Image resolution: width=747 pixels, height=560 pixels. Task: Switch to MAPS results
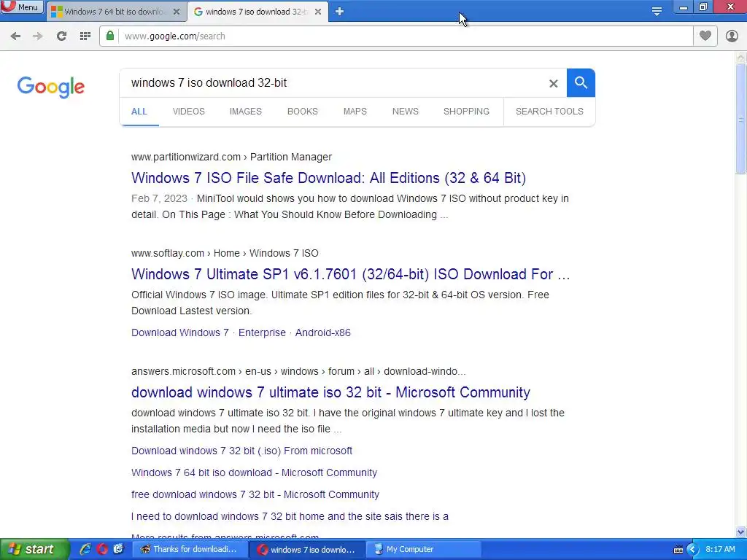[x=355, y=112]
